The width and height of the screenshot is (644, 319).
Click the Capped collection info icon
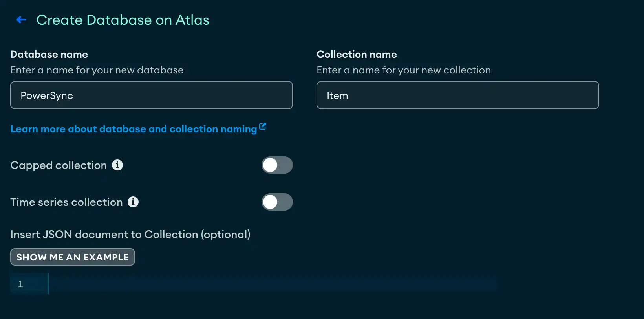(x=117, y=165)
